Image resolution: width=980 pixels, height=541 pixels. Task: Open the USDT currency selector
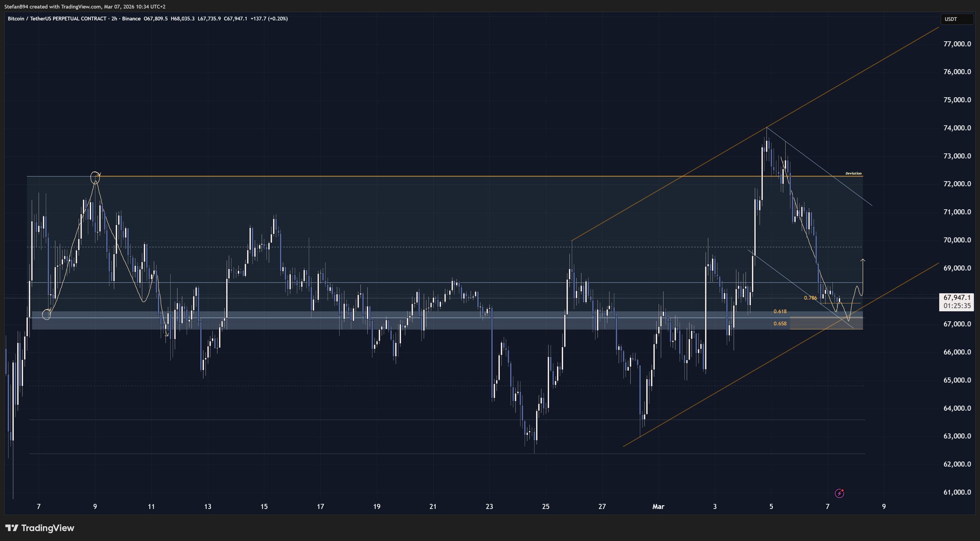956,19
